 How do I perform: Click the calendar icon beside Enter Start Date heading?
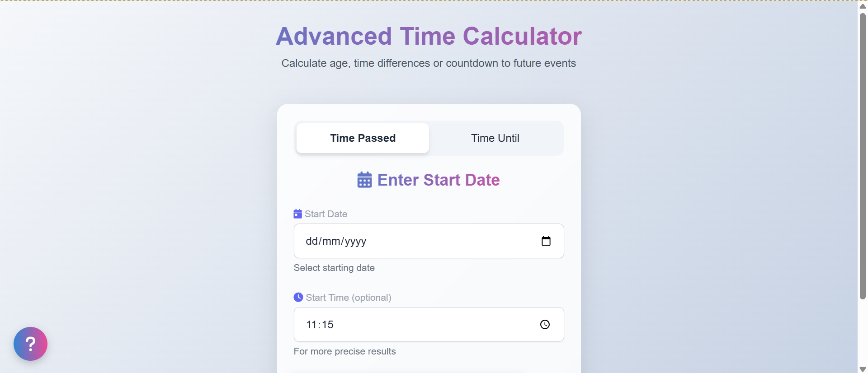click(364, 180)
